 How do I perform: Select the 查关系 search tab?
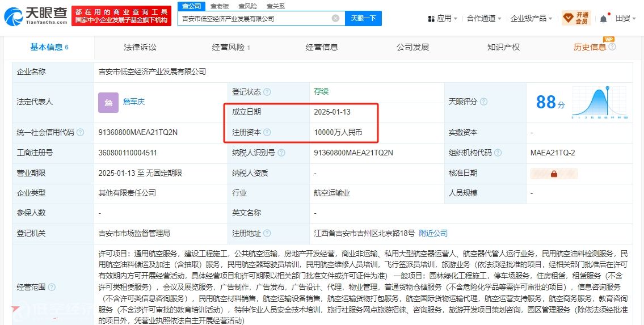click(276, 6)
